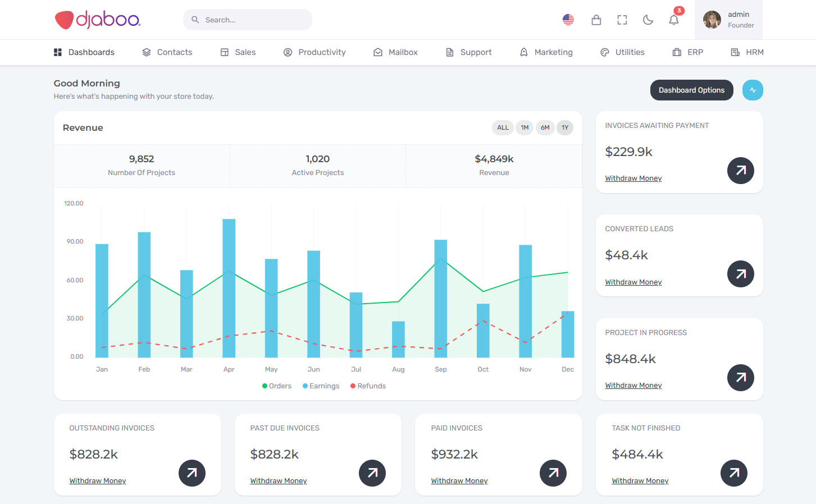Open the admin Founder profile menu

[x=728, y=20]
